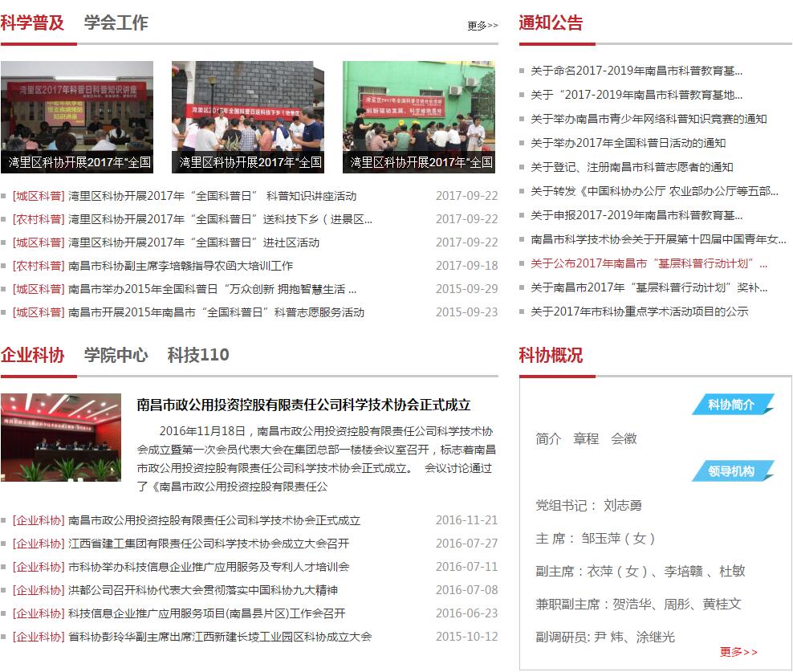Switch to the 学会工作 tab
Viewport: 793px width, 672px height.
click(x=116, y=23)
